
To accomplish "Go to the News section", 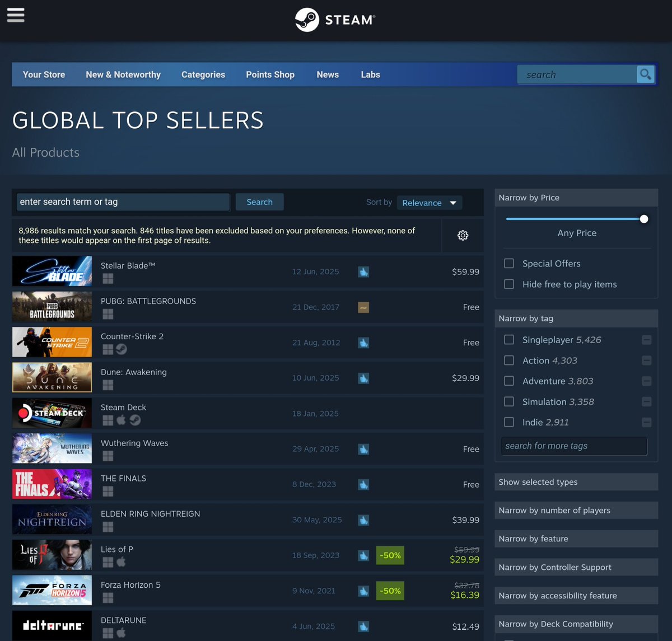I will tap(328, 74).
